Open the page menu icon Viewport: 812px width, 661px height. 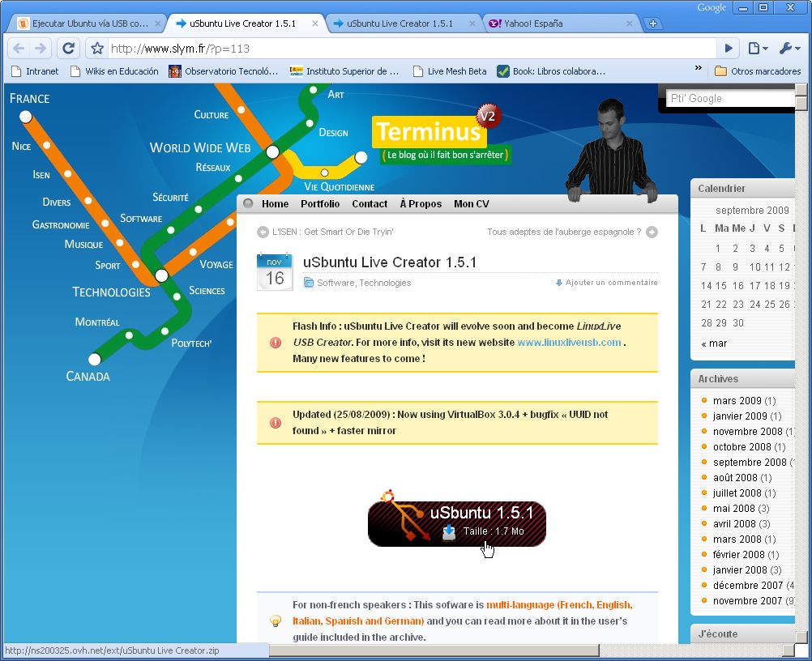click(758, 49)
